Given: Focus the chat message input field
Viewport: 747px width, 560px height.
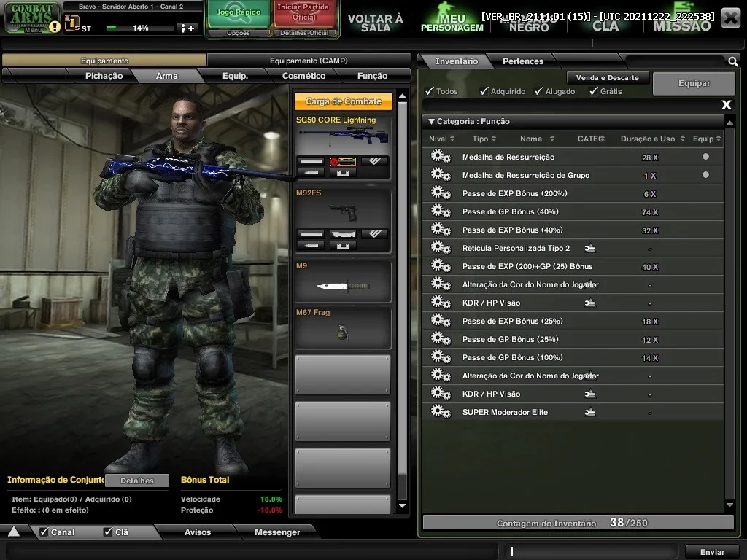Looking at the screenshot, I should (591, 551).
